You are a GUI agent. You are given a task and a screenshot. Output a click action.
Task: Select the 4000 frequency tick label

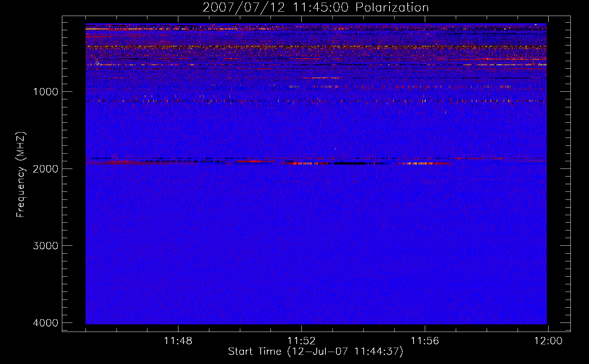(x=46, y=323)
